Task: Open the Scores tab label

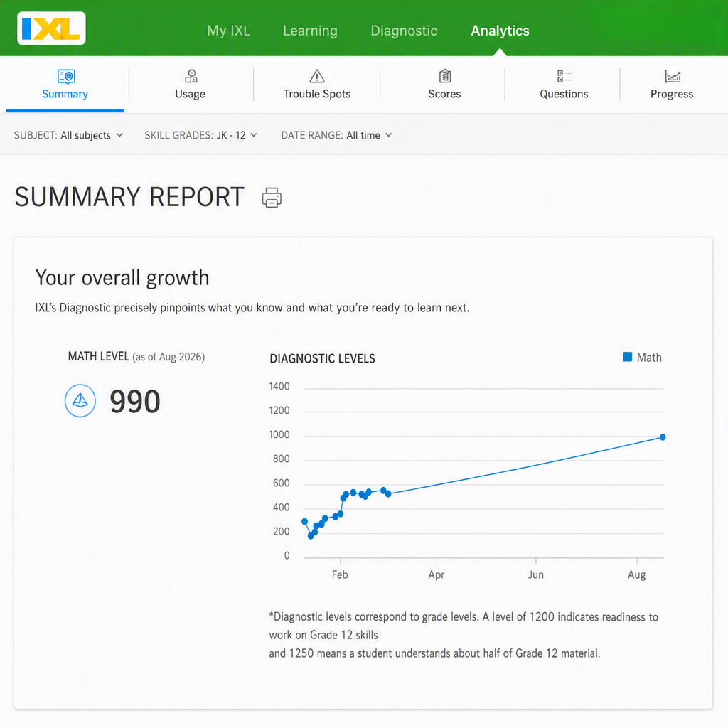Action: tap(444, 94)
